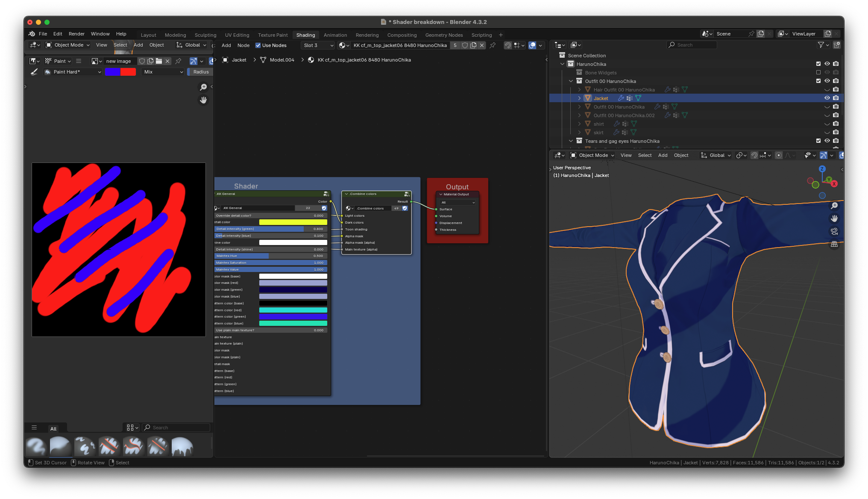Click the Radius button in paint header
The width and height of the screenshot is (868, 499).
coord(201,72)
